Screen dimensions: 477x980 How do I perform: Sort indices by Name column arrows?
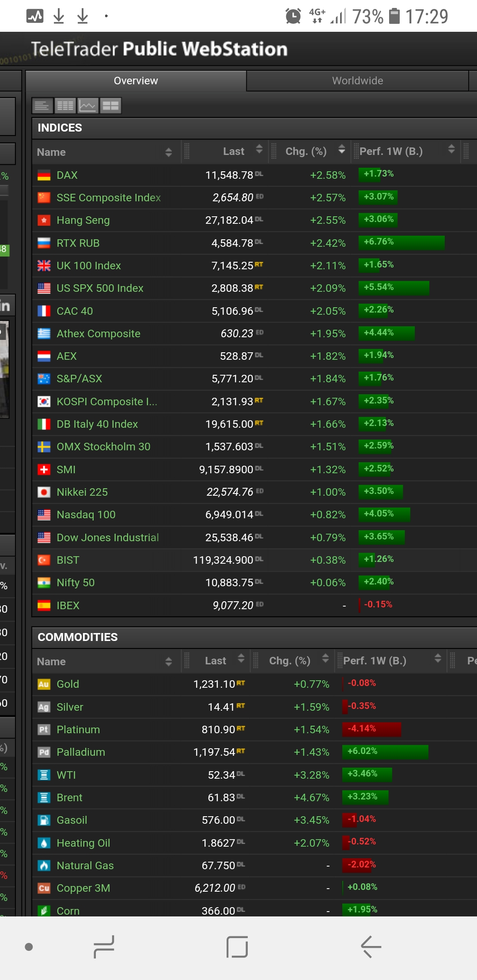pyautogui.click(x=168, y=152)
